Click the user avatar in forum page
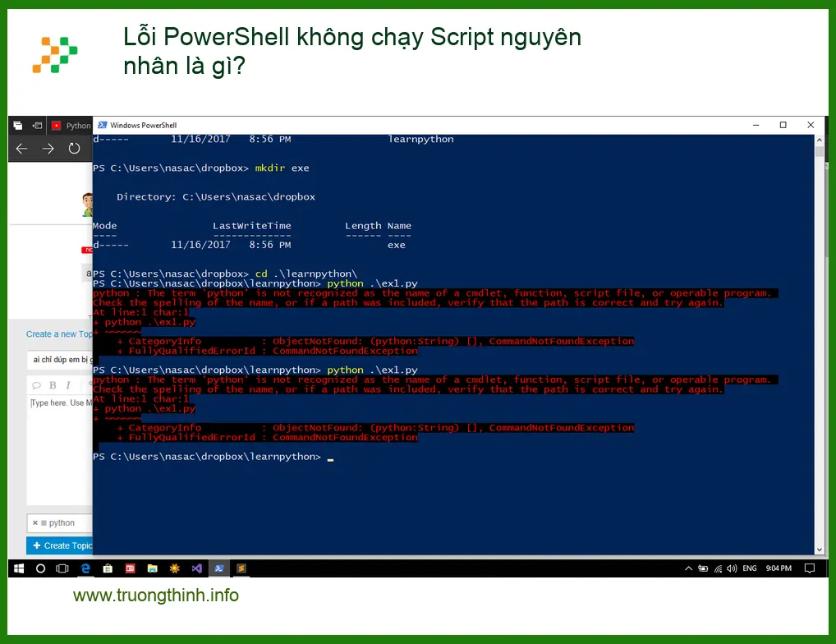 click(87, 205)
